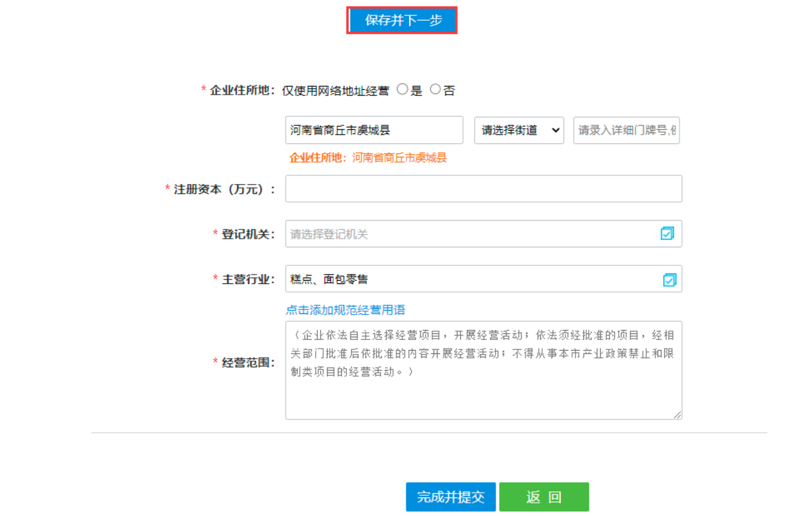The image size is (812, 516).
Task: Click the 请录入详细门牌号 input box
Action: 625,130
